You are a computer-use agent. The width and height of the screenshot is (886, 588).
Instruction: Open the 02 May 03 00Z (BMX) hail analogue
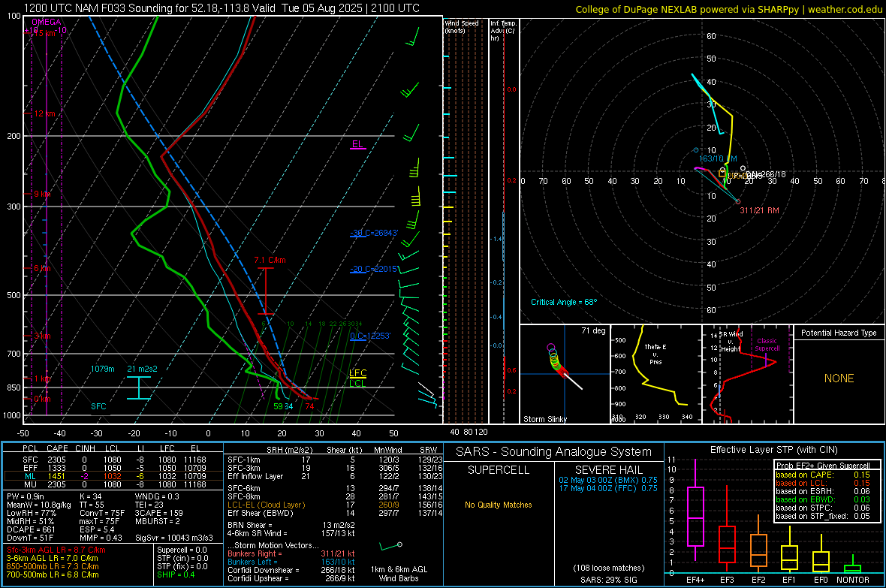[608, 479]
